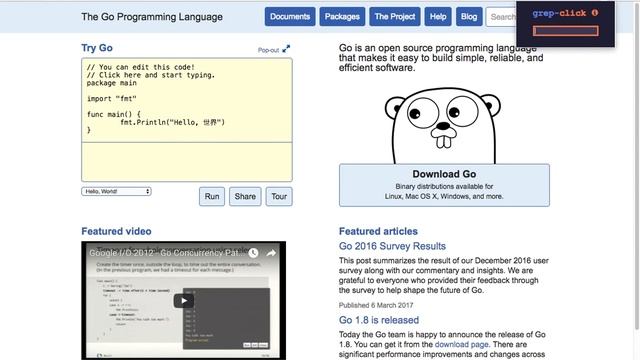Run the Go code
640x360 pixels.
(212, 196)
